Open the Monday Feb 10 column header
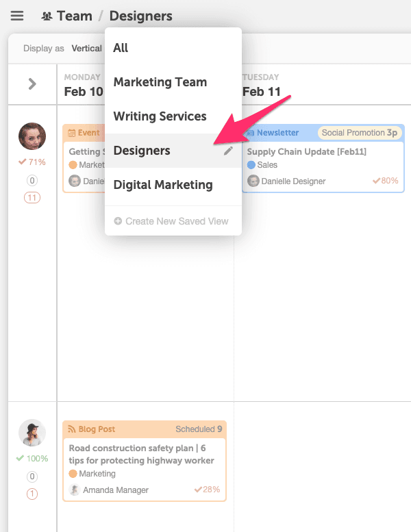 [84, 86]
